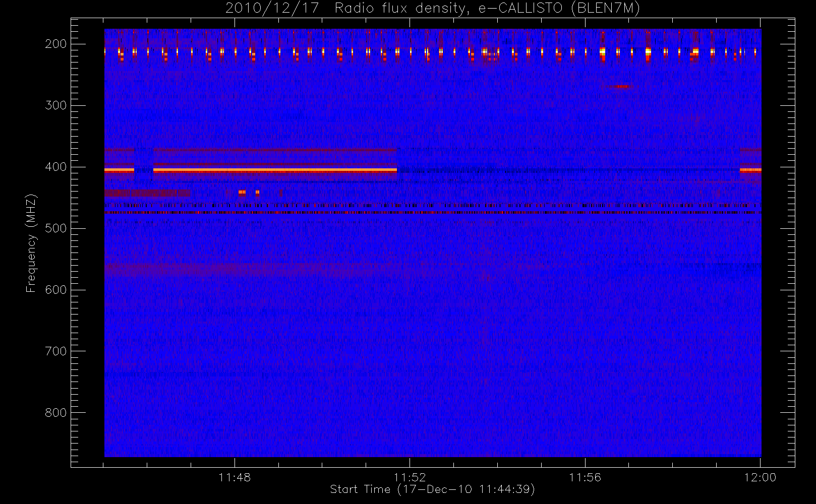This screenshot has height=504, width=816.
Task: Click the 700 frequency tick label
Action: [56, 351]
